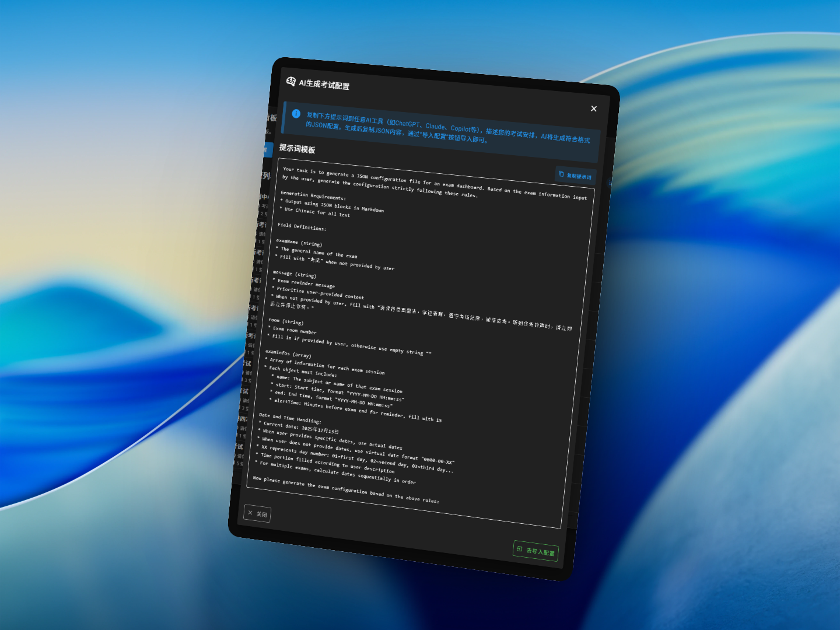Click the 'Field Definitions:' line

pos(302,226)
